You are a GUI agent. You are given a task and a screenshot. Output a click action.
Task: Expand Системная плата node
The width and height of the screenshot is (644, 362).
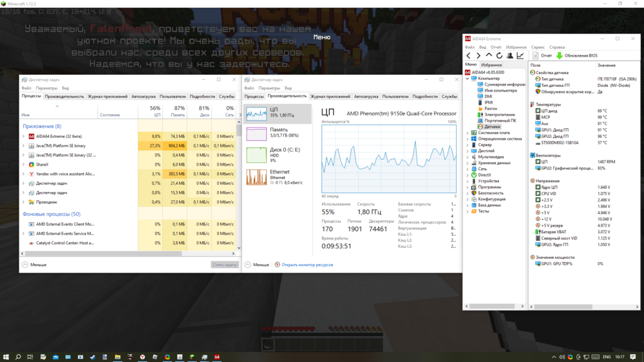[x=468, y=133]
